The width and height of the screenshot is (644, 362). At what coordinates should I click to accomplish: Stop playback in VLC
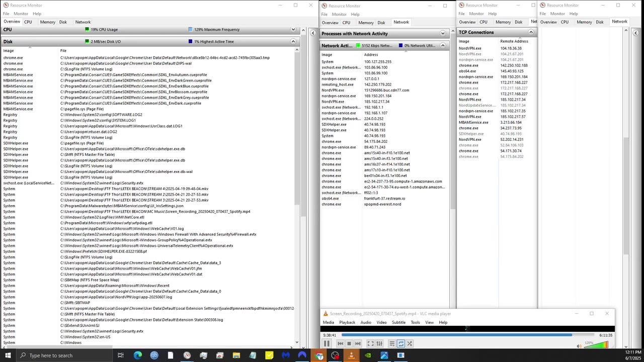coord(349,343)
